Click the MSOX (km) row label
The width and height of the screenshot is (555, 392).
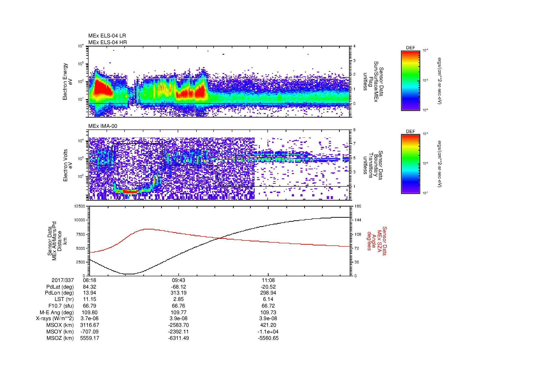(x=60, y=325)
